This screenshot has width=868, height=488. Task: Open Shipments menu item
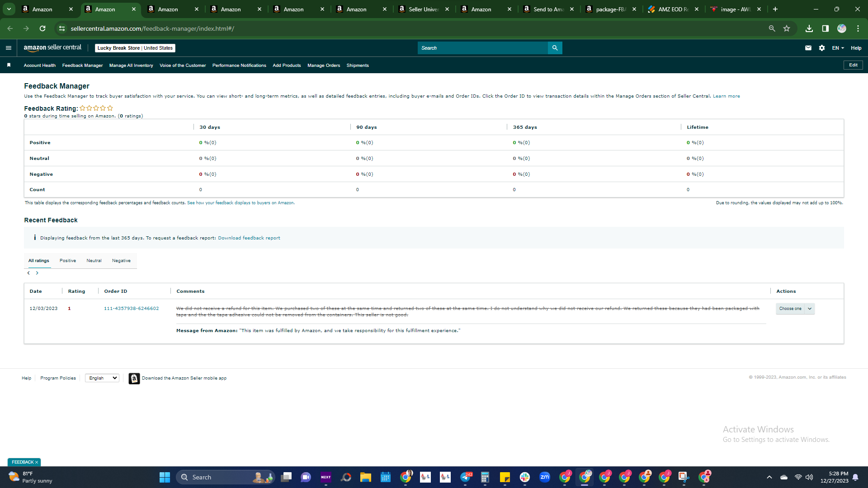358,66
